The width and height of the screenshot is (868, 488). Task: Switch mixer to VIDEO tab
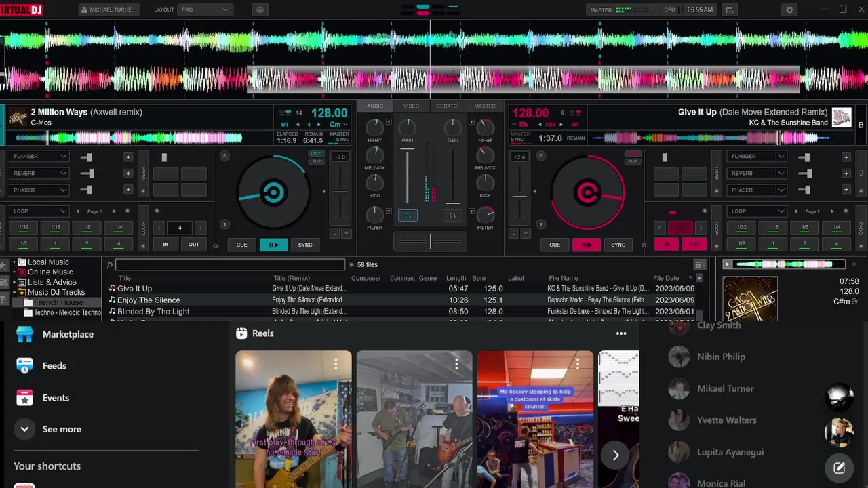(x=412, y=106)
